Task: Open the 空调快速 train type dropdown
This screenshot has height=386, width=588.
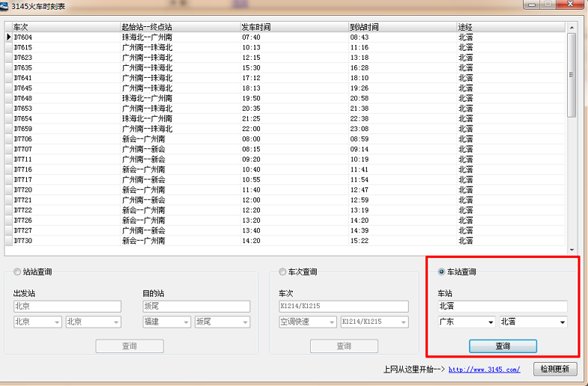Action: 308,322
